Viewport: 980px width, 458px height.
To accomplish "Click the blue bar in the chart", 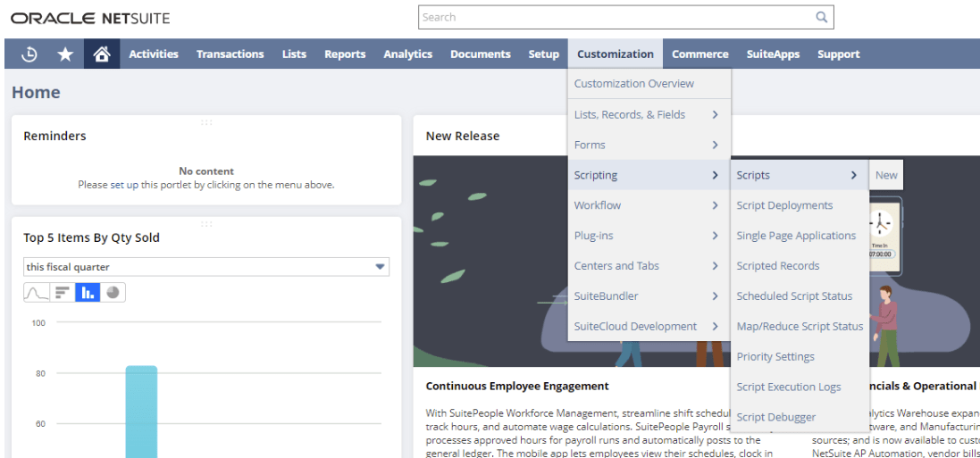I will pos(141,412).
